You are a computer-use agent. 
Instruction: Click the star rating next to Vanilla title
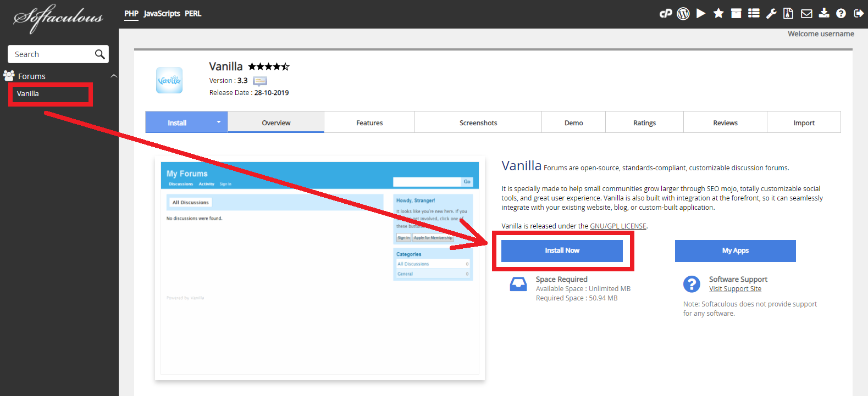(x=269, y=66)
